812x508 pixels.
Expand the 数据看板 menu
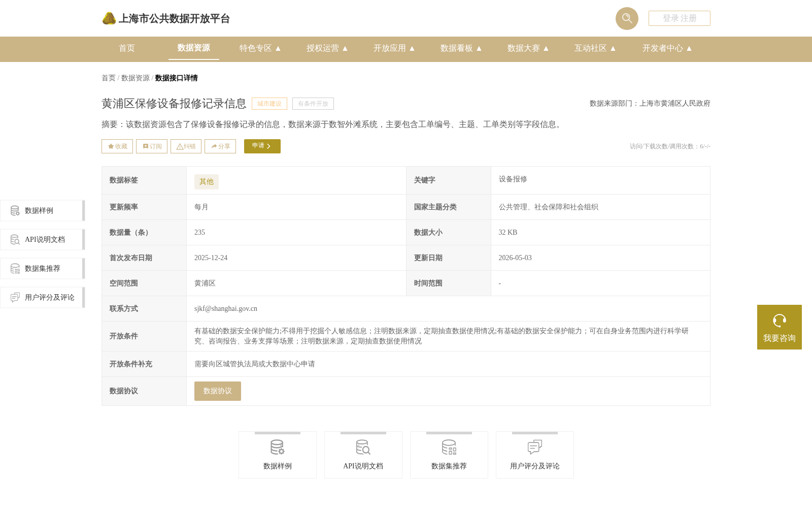tap(461, 48)
